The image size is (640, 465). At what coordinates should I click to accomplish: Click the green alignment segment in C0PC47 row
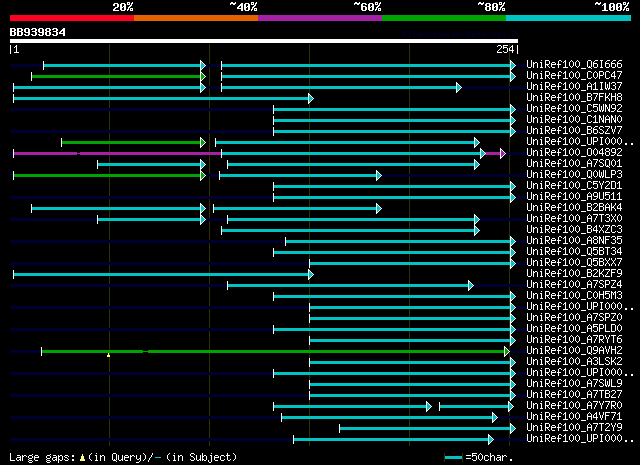(118, 76)
